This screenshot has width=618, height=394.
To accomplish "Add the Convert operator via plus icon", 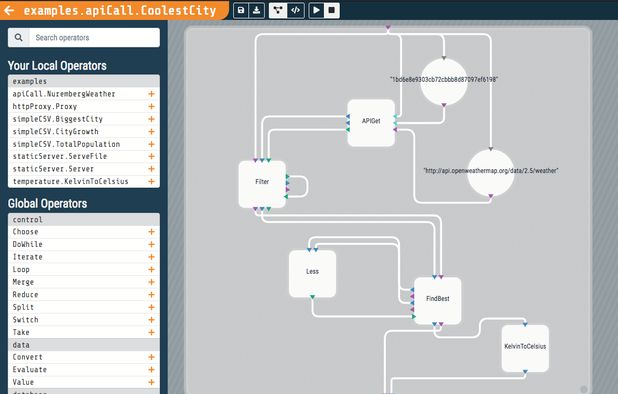I will pos(151,357).
